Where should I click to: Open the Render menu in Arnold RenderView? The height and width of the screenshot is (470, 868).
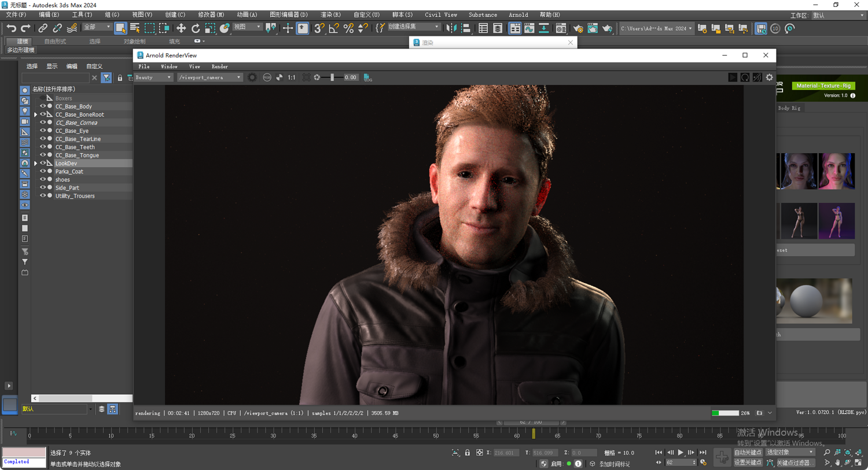pyautogui.click(x=219, y=66)
